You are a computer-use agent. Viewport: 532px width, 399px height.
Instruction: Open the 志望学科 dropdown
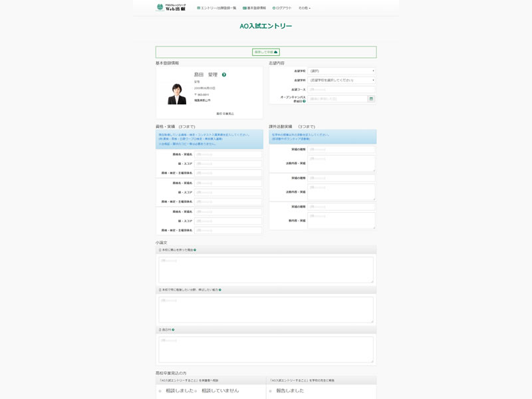(x=341, y=80)
